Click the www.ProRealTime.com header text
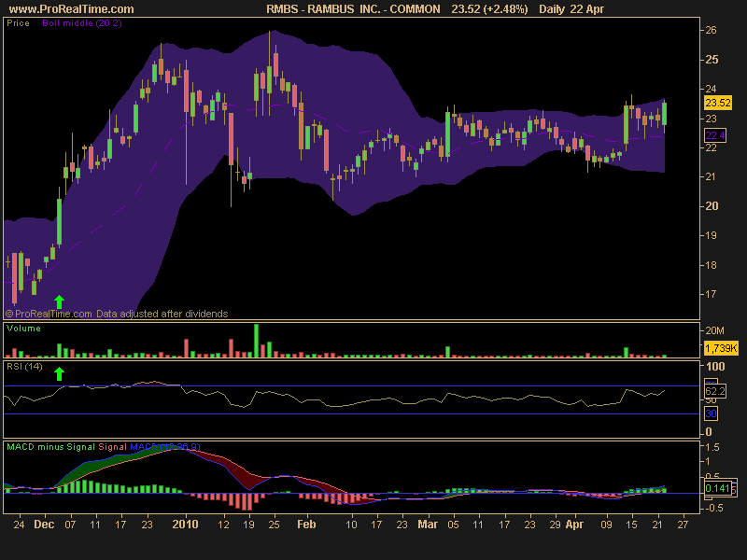Image resolution: width=747 pixels, height=560 pixels. (x=72, y=9)
